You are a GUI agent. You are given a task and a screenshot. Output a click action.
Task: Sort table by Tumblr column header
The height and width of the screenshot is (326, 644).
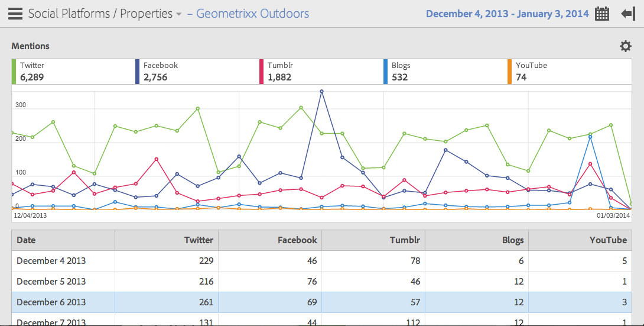[373, 240]
